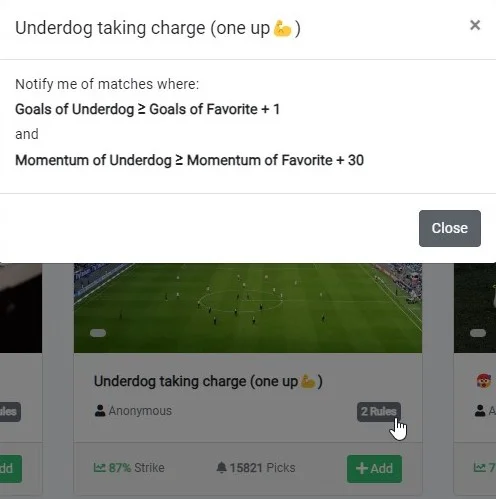The image size is (496, 499).
Task: Click the Goals of Underdog rule text
Action: [147, 109]
